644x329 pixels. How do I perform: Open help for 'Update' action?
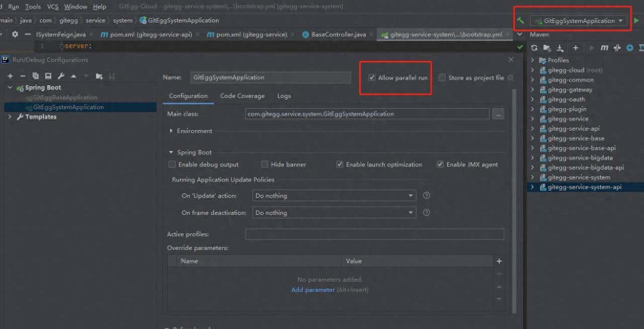coord(427,196)
